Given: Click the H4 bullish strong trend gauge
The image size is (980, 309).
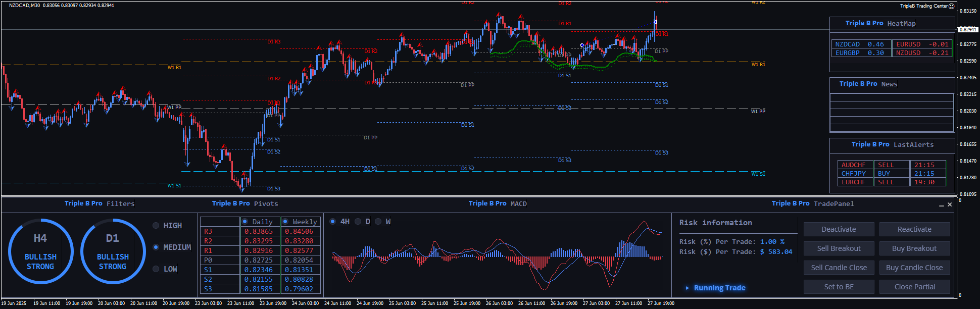Looking at the screenshot, I should tap(40, 251).
